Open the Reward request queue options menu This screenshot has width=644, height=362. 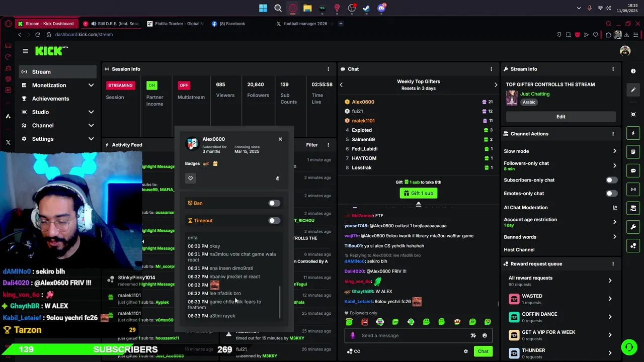click(613, 263)
